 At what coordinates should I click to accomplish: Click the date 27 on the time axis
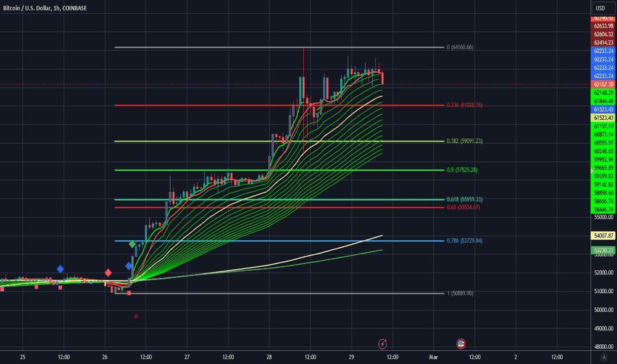(x=187, y=357)
